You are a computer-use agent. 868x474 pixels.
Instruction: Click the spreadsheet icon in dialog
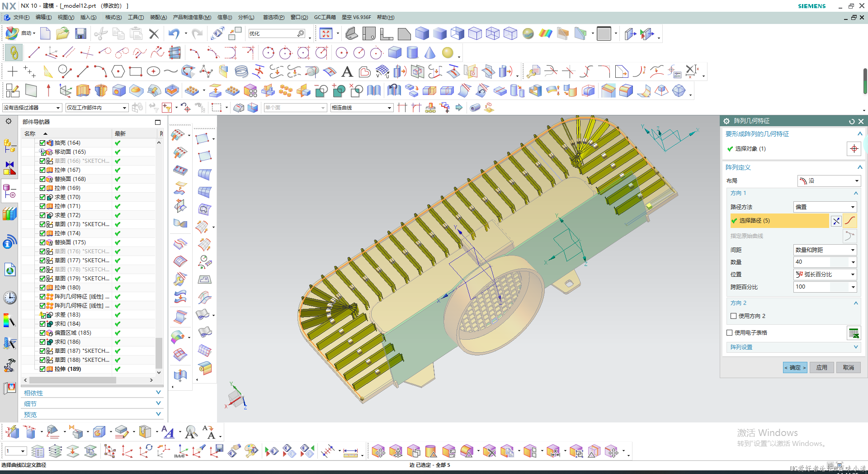854,333
